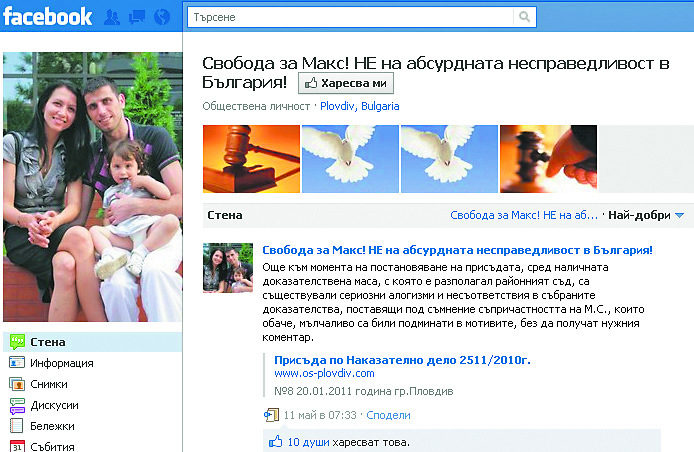Click the №8 20.01.2011 година гр.Пловдив text

point(363,391)
